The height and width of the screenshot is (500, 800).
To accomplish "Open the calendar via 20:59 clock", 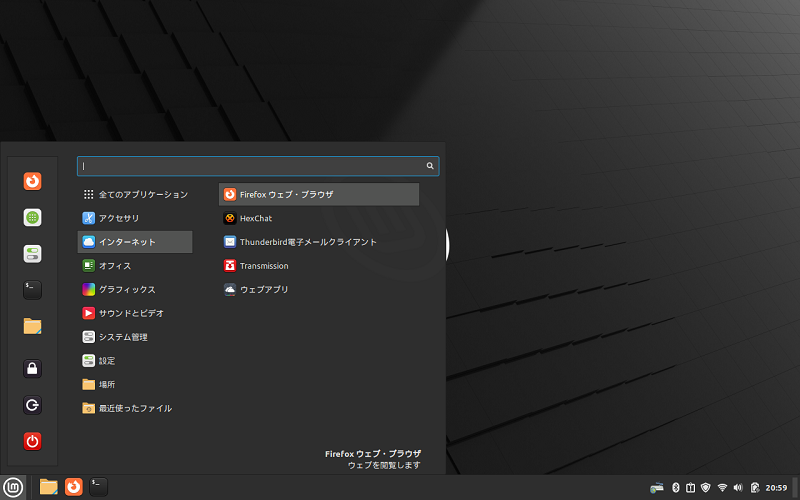I will 776,488.
